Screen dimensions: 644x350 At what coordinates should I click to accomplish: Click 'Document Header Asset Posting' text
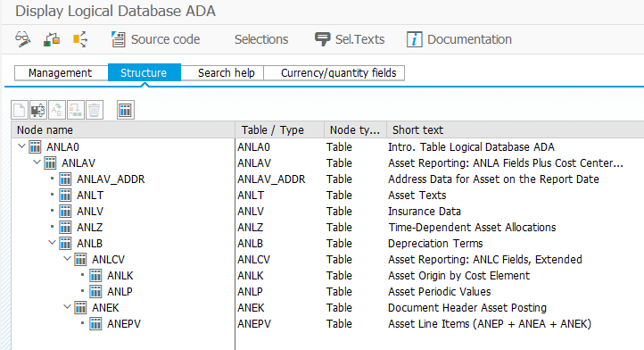point(467,308)
